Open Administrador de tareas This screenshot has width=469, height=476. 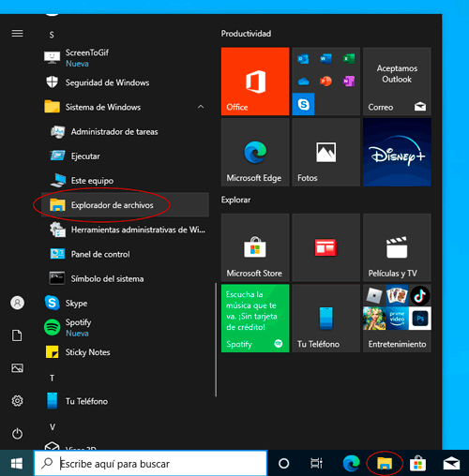(125, 131)
